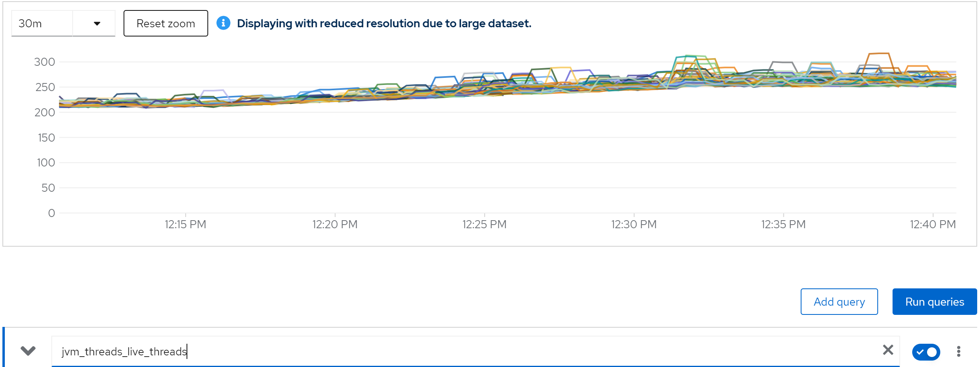The width and height of the screenshot is (980, 367).
Task: Click the 12:25 PM time axis label
Action: pos(484,224)
